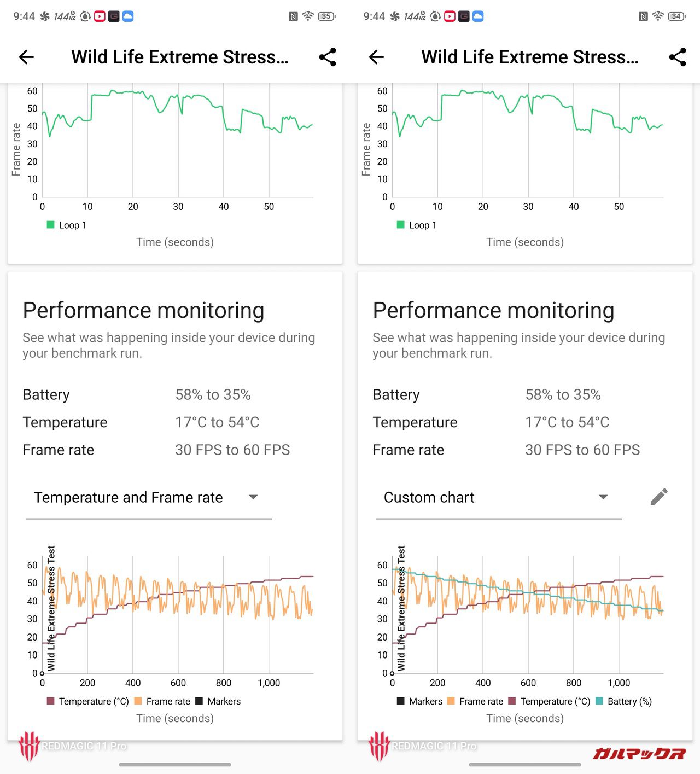Toggle Battery (%) legend series
This screenshot has width=700, height=774.
tap(624, 701)
